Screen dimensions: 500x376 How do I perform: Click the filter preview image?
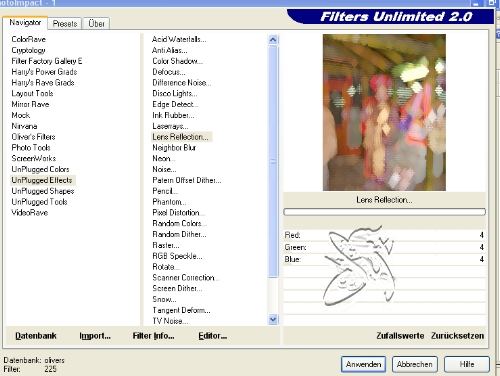(x=384, y=113)
